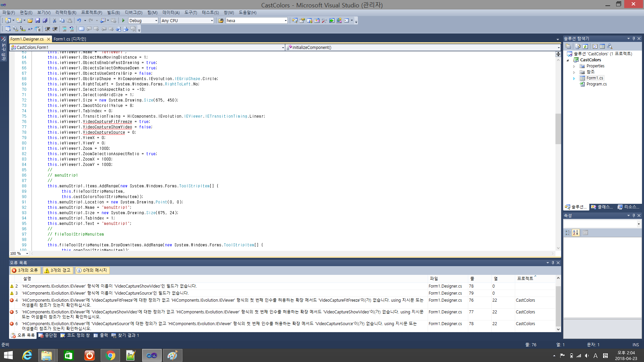
Task: Toggle the 3개의 경고 warnings filter
Action: coord(58,270)
